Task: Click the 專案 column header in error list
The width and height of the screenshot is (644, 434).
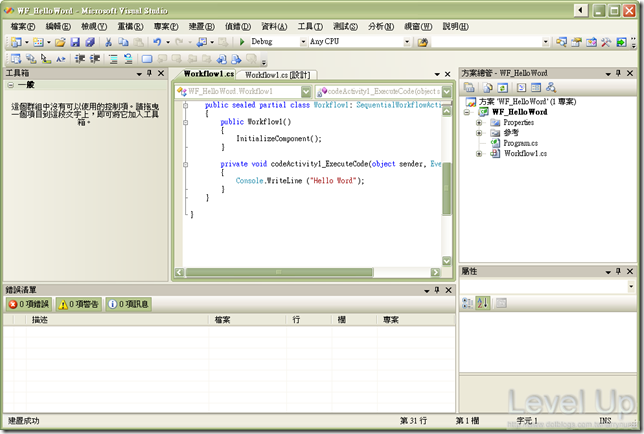Action: point(416,320)
